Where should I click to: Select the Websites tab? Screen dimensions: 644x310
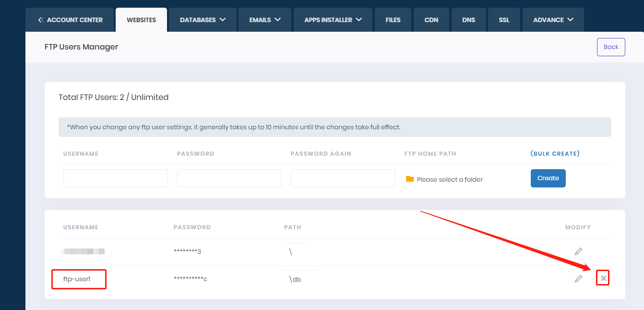point(141,20)
